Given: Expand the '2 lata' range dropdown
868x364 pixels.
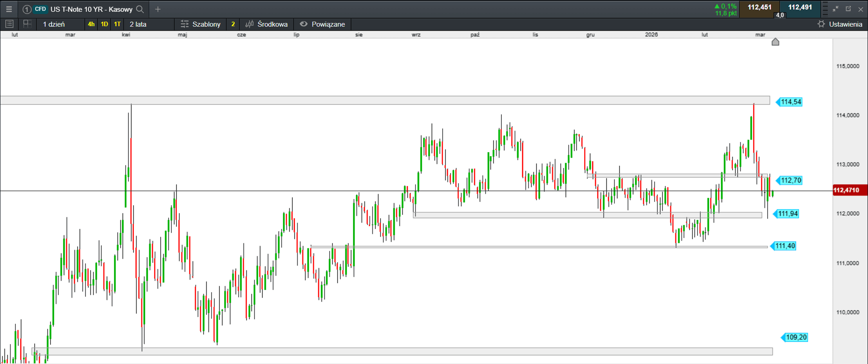Looking at the screenshot, I should click(x=138, y=24).
